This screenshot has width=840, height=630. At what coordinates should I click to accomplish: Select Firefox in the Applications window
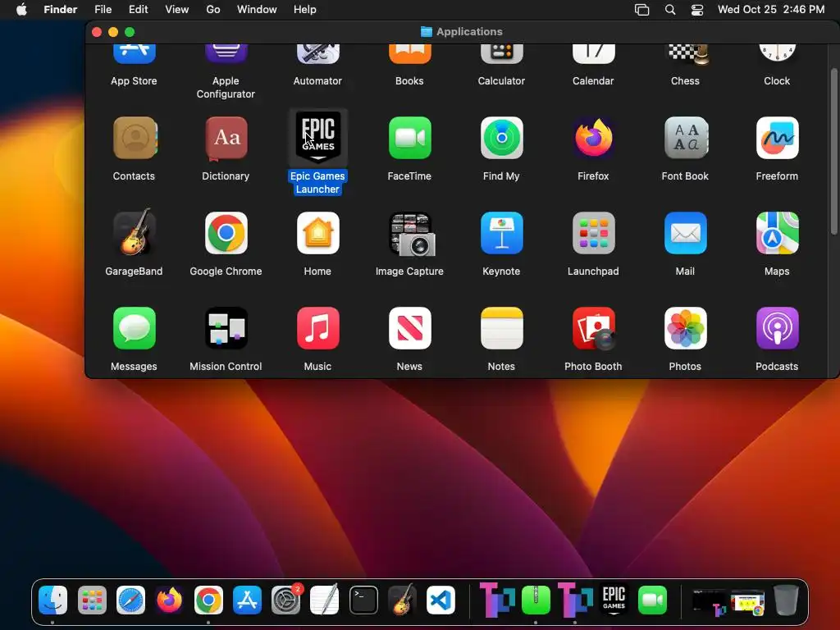594,138
